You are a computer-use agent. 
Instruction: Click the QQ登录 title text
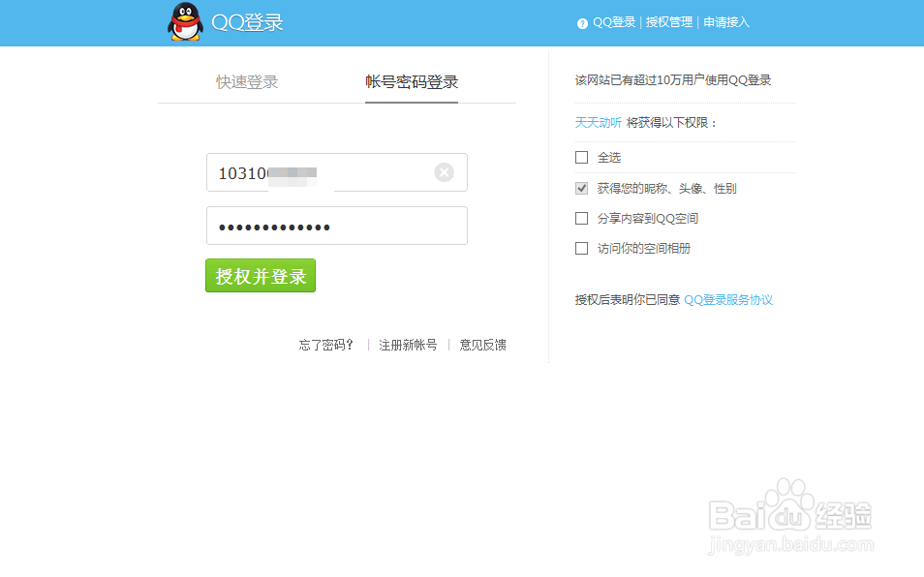tap(248, 23)
